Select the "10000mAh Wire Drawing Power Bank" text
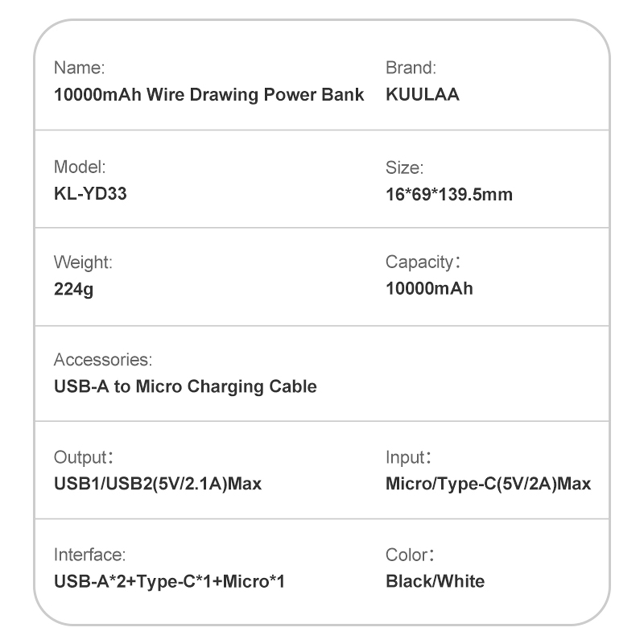 pos(209,95)
